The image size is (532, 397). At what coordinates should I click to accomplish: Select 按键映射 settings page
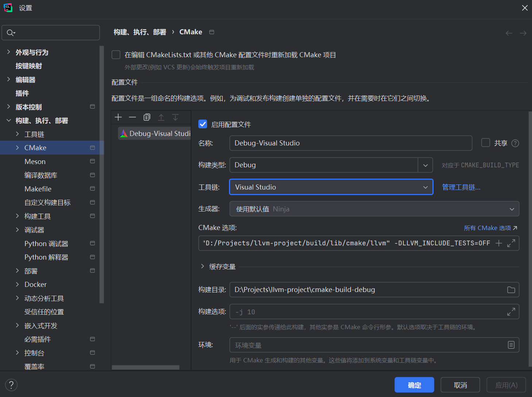(28, 66)
